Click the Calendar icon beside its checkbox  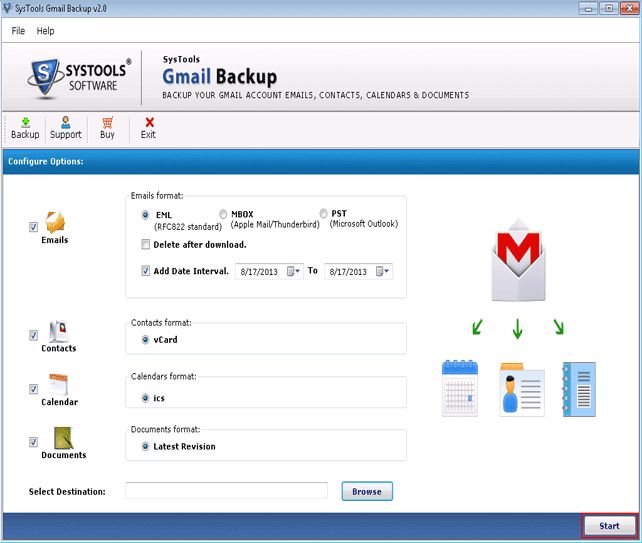[x=59, y=385]
